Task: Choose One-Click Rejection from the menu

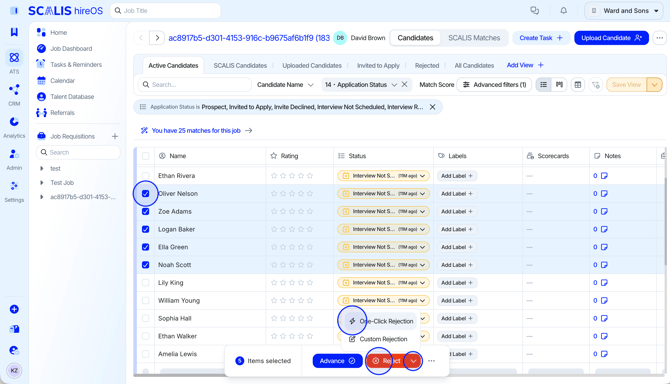Action: tap(381, 321)
